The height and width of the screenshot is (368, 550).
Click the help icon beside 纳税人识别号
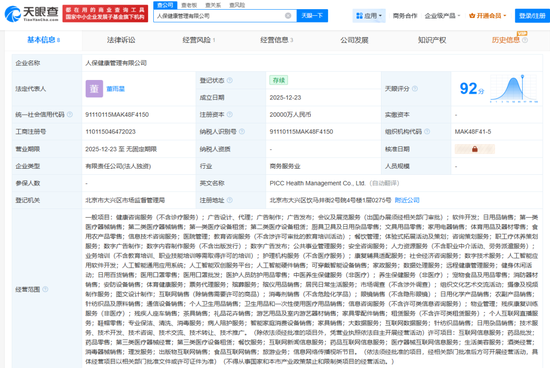[242, 132]
